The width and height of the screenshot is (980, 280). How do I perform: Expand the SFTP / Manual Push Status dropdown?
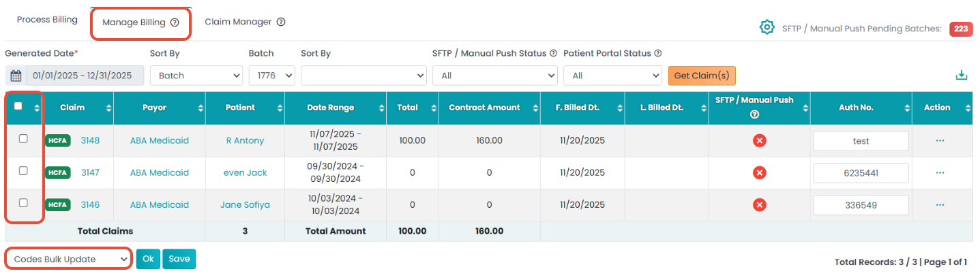pos(494,76)
